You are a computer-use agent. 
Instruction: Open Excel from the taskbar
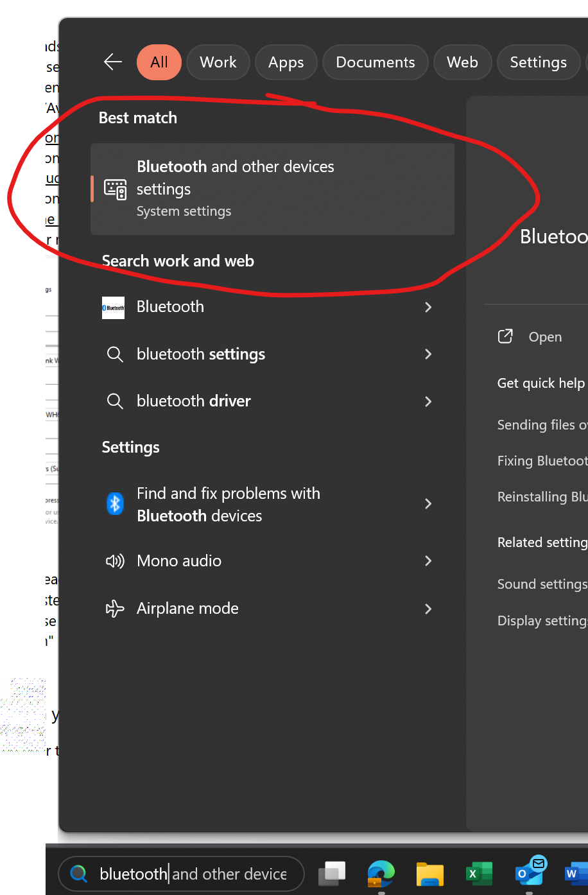point(479,874)
